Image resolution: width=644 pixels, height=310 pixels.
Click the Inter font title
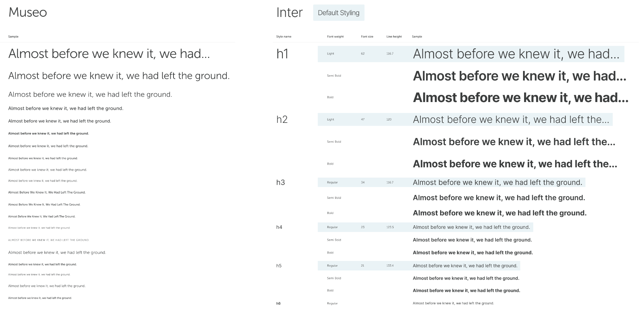(289, 12)
